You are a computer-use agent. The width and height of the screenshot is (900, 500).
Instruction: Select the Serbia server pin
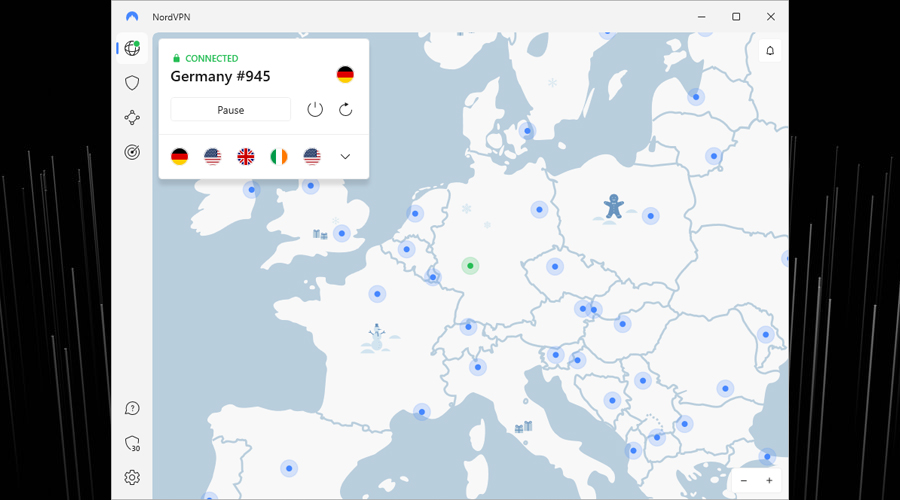pos(642,380)
